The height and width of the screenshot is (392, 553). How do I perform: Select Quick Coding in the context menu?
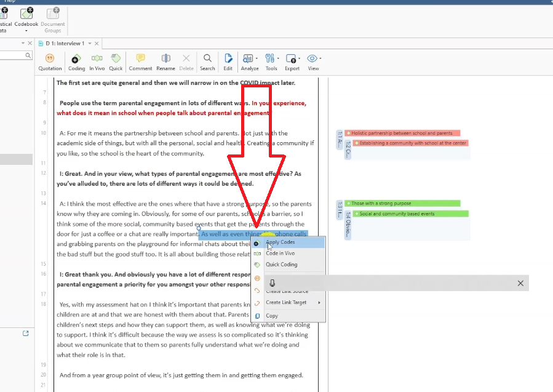coord(281,265)
